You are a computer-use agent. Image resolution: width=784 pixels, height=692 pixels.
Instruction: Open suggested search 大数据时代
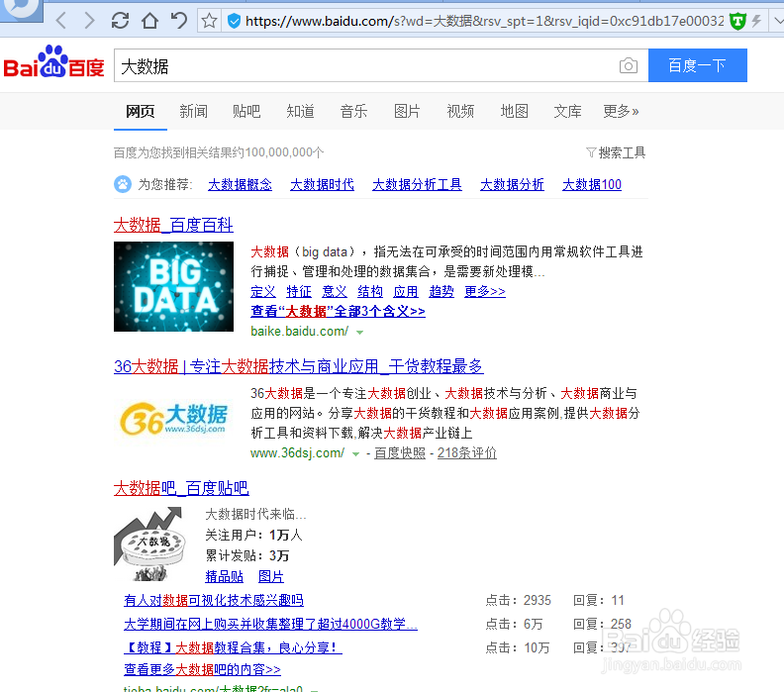(322, 184)
